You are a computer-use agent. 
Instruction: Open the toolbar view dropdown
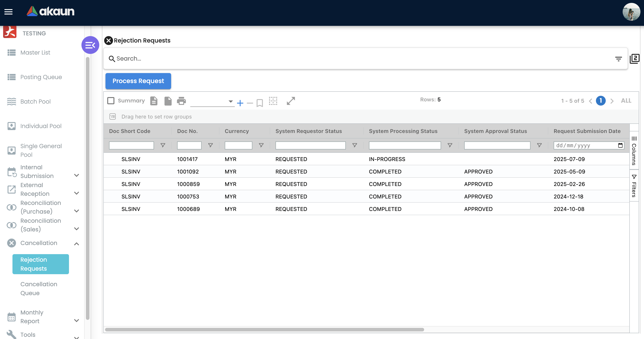coord(212,102)
